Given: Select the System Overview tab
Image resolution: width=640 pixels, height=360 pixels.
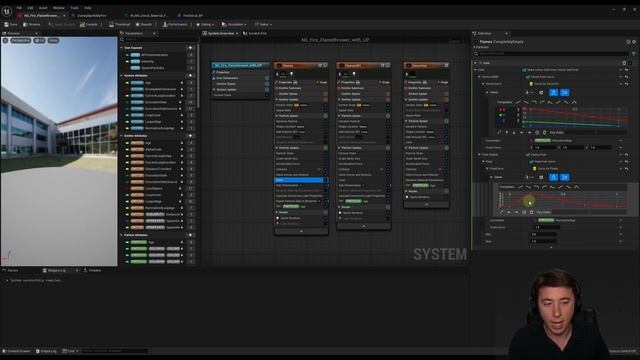Looking at the screenshot, I should tap(220, 33).
